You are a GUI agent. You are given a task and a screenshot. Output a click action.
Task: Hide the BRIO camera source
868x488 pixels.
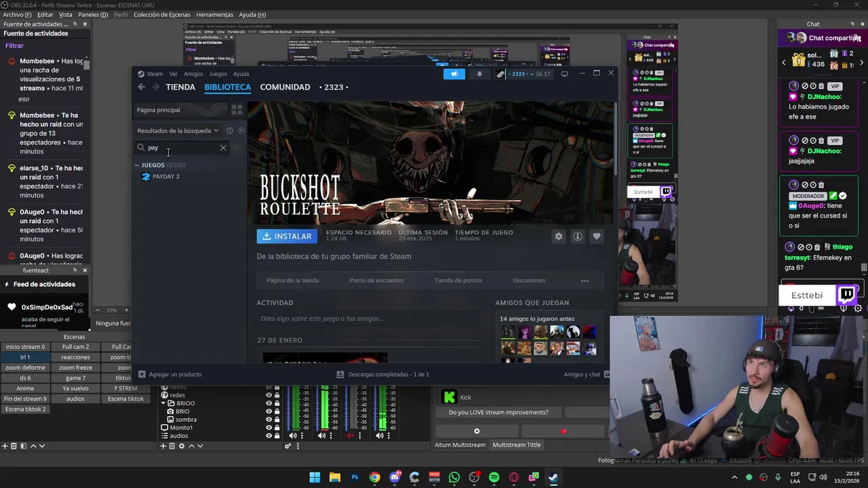[x=269, y=411]
